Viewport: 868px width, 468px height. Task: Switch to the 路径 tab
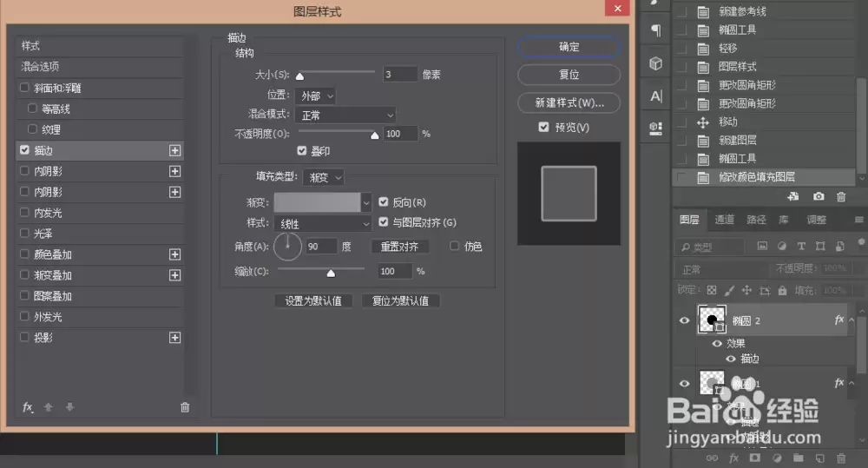[756, 220]
